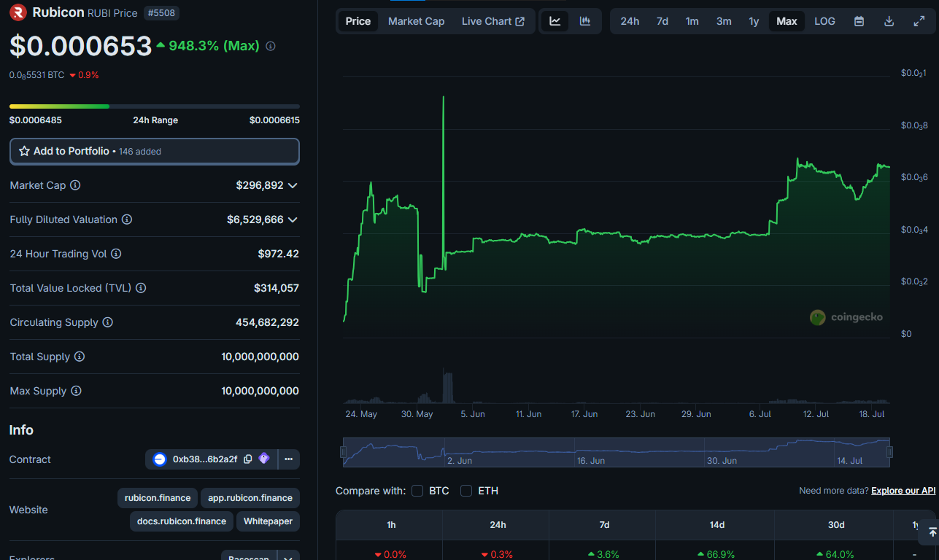
Task: Click the $972.42 trading volume value
Action: click(x=278, y=254)
